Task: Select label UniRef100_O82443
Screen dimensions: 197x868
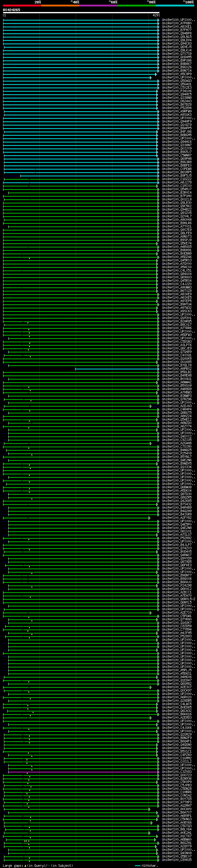Action: point(177,101)
